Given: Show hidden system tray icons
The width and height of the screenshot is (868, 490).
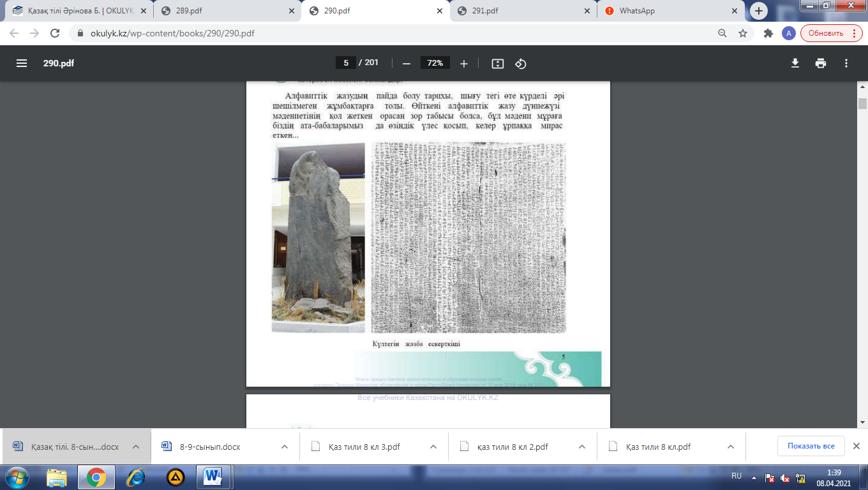Looking at the screenshot, I should click(753, 477).
